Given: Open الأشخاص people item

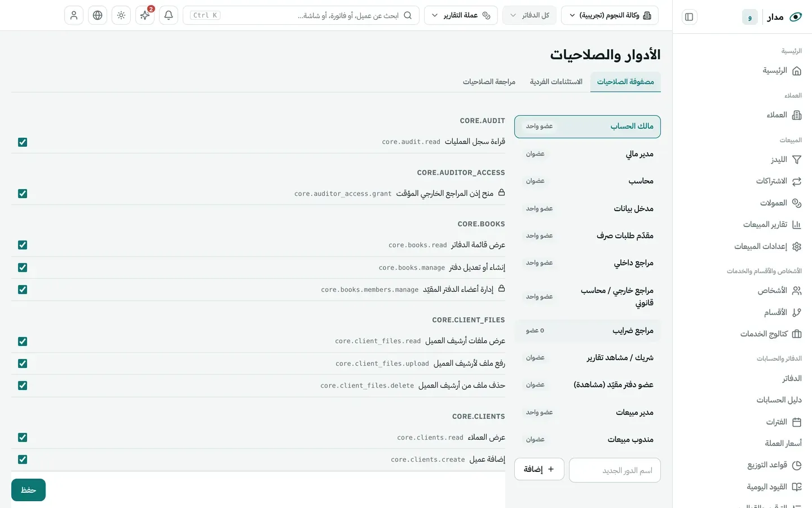Looking at the screenshot, I should click(779, 291).
